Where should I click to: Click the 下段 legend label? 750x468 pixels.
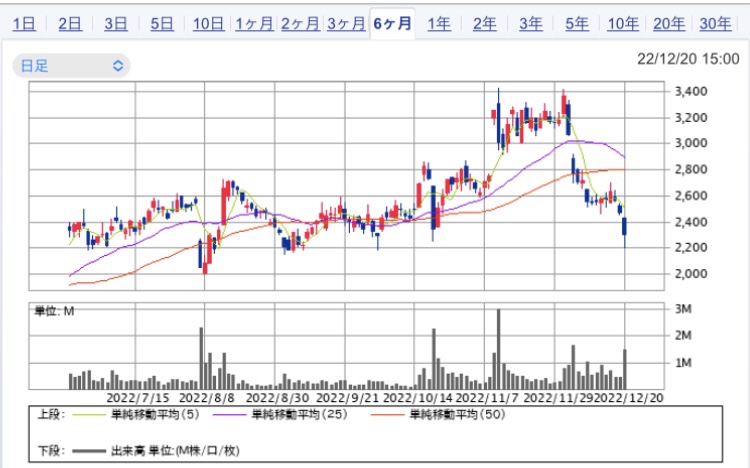pyautogui.click(x=51, y=450)
